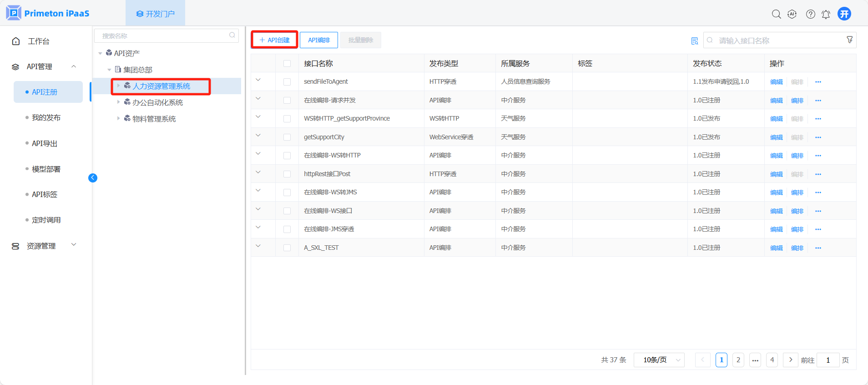This screenshot has width=868, height=385.
Task: Check the box for getSupportCity row
Action: point(287,137)
